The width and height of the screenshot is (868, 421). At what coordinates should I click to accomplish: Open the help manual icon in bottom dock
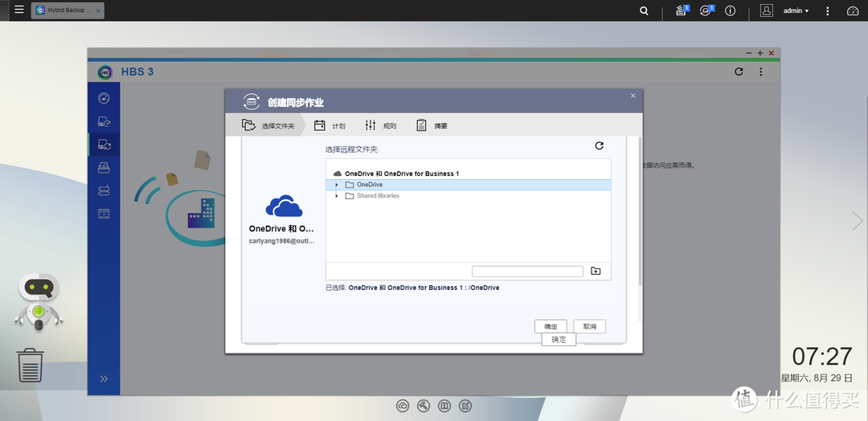pyautogui.click(x=444, y=406)
